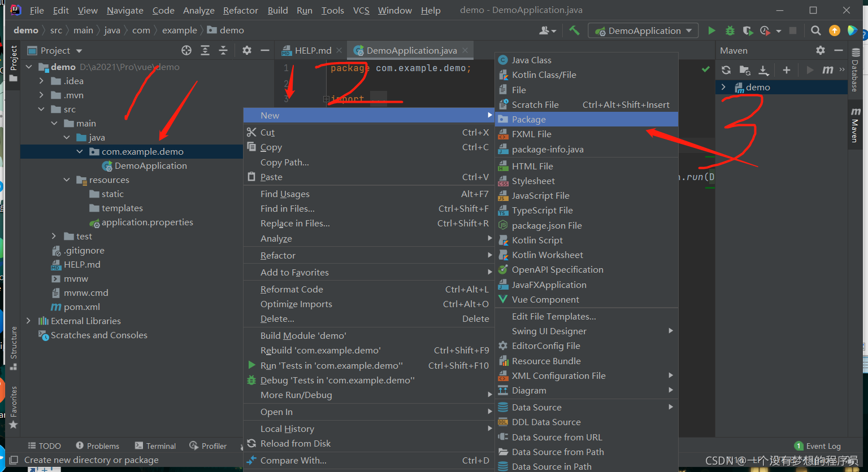Screen dimensions: 868x472
Task: Select Delete... in context menu
Action: coord(369,318)
